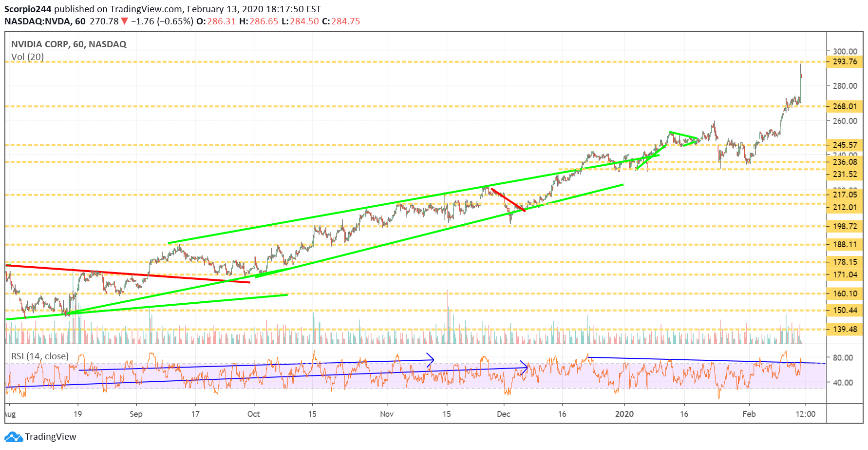Click the low price value 284.50
868x450 pixels.
click(x=304, y=21)
